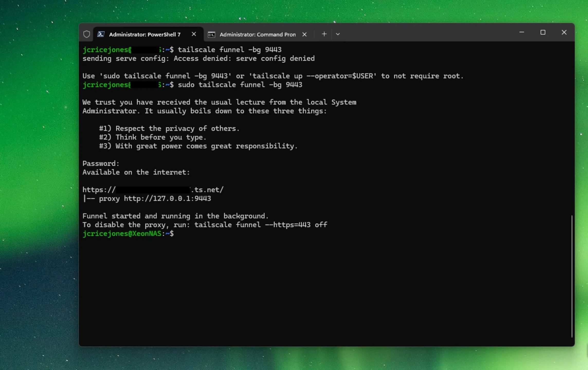
Task: Open a new tab with the plus button
Action: (x=324, y=34)
